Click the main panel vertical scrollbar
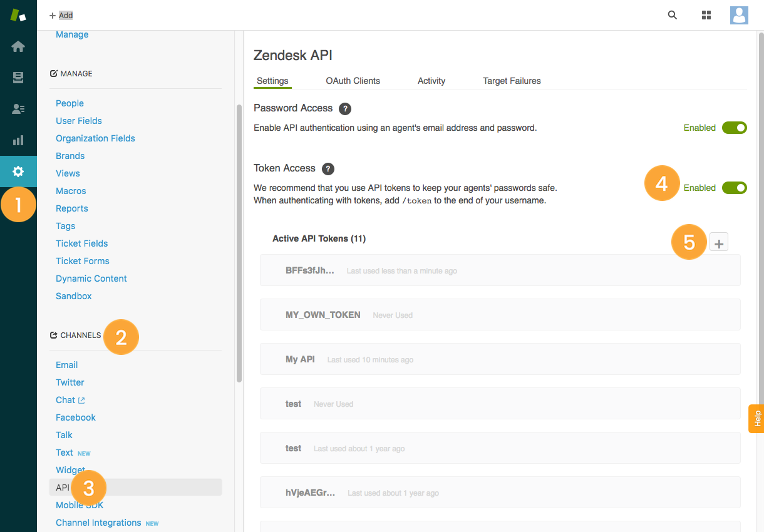 [x=761, y=218]
